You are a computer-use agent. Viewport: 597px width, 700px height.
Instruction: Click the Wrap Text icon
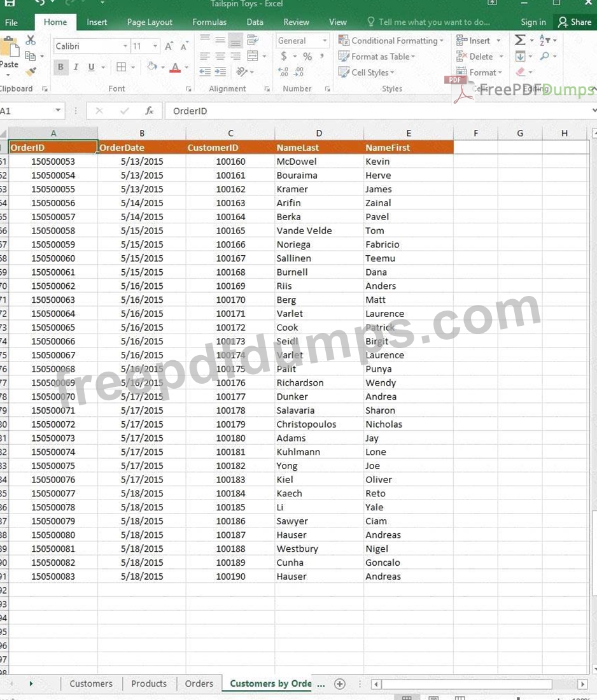point(253,40)
